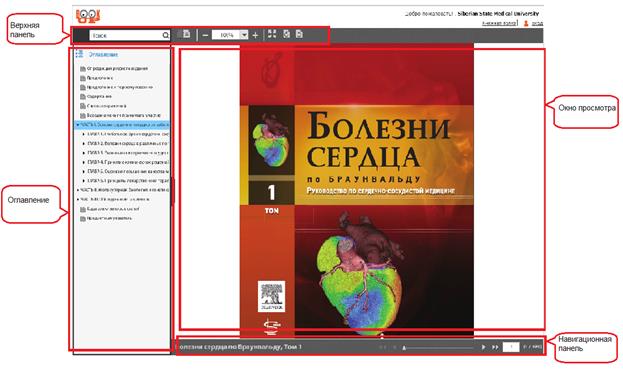Expand ГЛАВА 6 in the contents tree
623x372 pixels.
84,181
